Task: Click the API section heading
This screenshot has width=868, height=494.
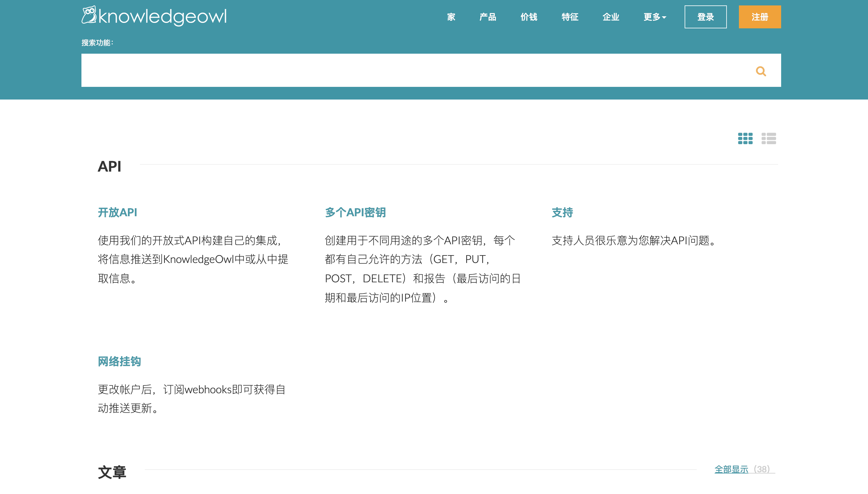Action: point(109,166)
